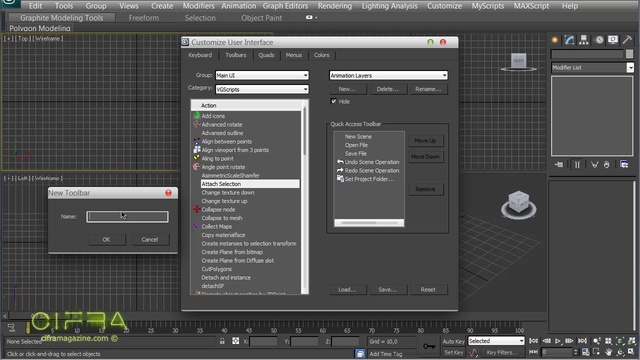
Task: Select the Zoom viewport tool
Action: (597, 341)
